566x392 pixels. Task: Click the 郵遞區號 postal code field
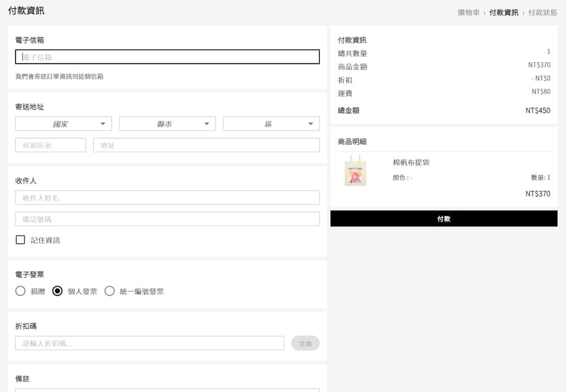[x=51, y=145]
